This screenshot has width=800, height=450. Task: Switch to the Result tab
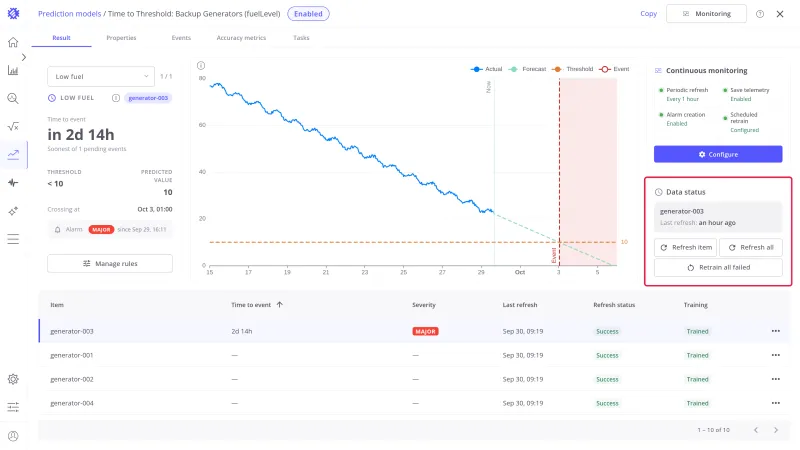pos(61,38)
